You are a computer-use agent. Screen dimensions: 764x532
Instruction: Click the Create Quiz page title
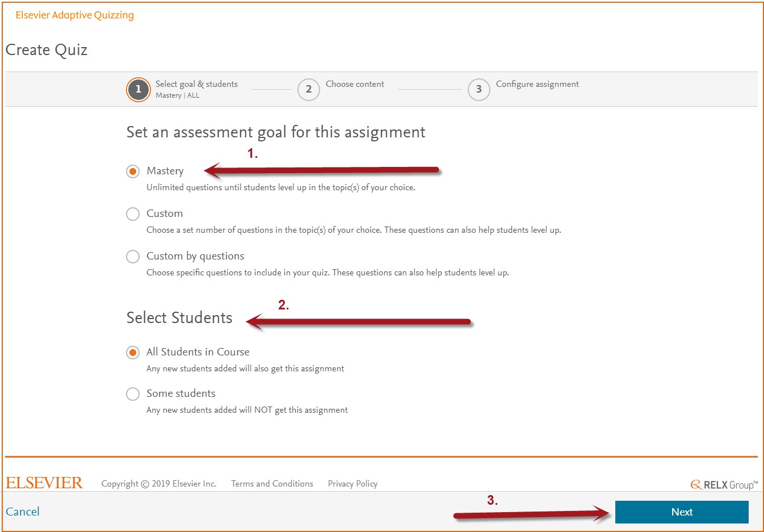[x=46, y=50]
